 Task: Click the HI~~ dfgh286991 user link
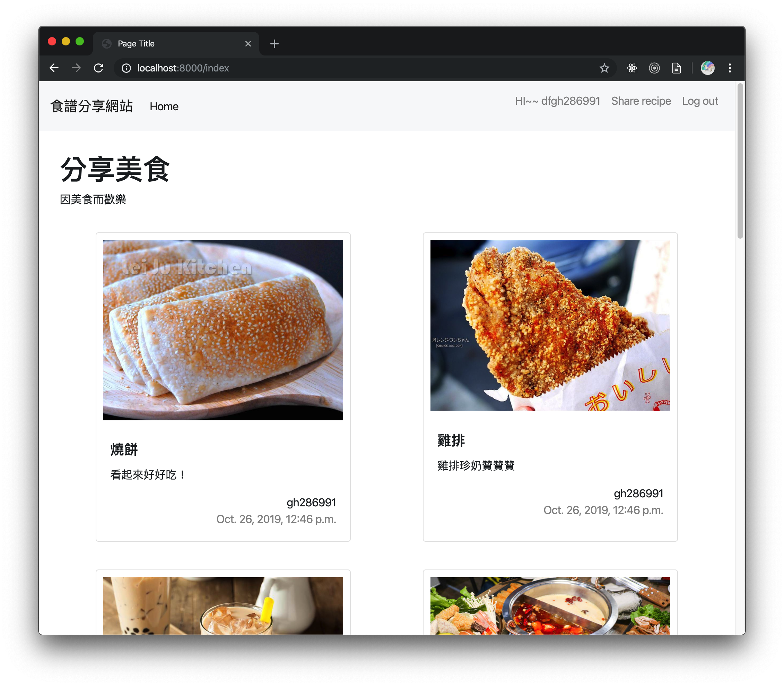pyautogui.click(x=557, y=101)
